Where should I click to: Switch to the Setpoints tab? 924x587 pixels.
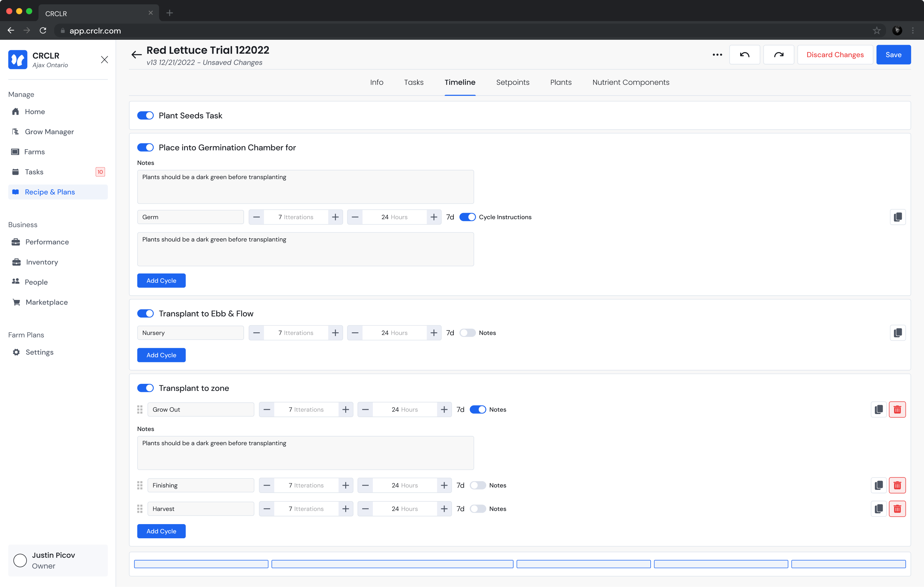pos(512,82)
